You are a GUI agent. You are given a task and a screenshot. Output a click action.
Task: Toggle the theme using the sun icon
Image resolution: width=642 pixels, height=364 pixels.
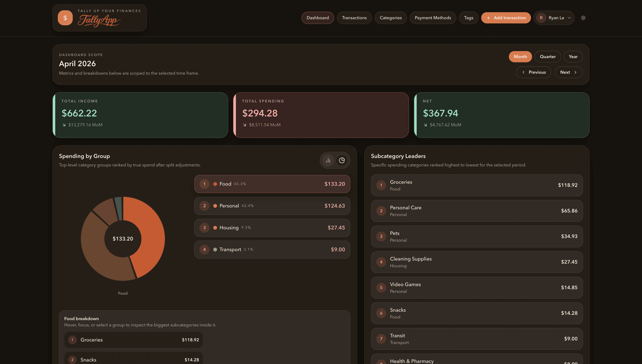tap(583, 18)
